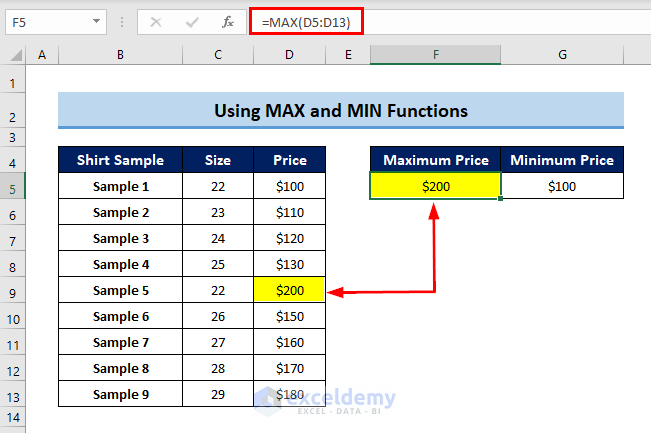Select the Sample 5 cell
Image resolution: width=651 pixels, height=433 pixels.
tap(120, 291)
